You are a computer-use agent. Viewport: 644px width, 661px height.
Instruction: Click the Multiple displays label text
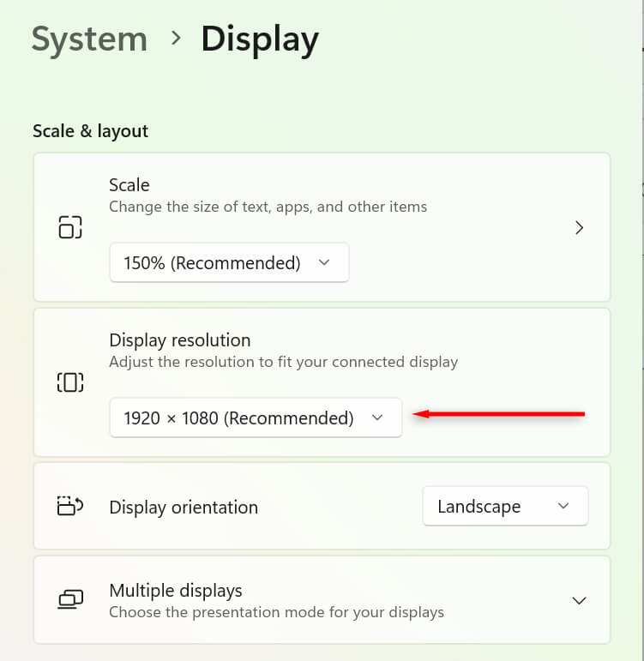click(x=176, y=591)
